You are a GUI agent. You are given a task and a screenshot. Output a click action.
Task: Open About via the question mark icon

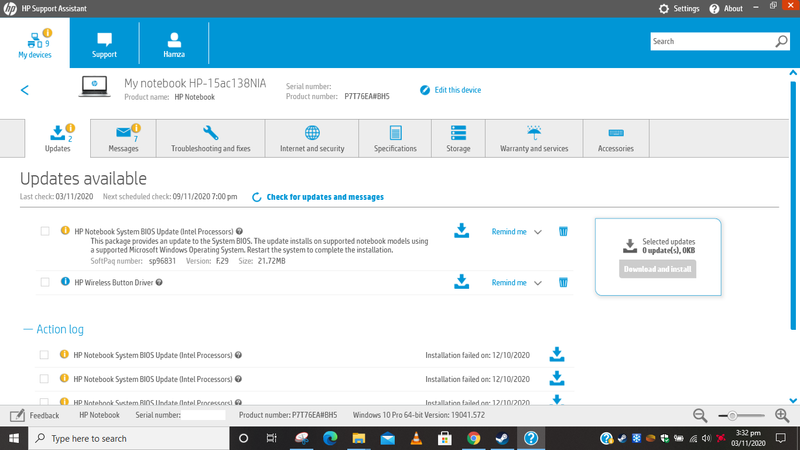pos(714,9)
